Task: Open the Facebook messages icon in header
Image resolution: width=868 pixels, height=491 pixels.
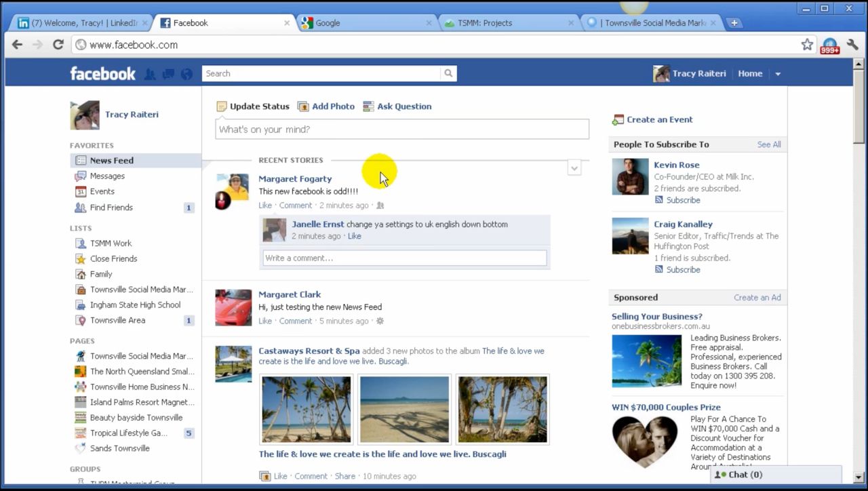Action: click(x=168, y=74)
